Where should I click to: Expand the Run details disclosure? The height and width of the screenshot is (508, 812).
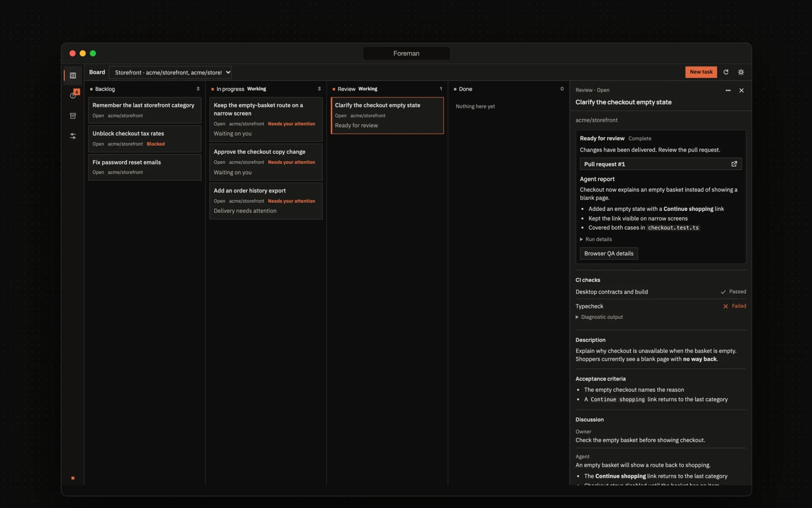point(596,239)
